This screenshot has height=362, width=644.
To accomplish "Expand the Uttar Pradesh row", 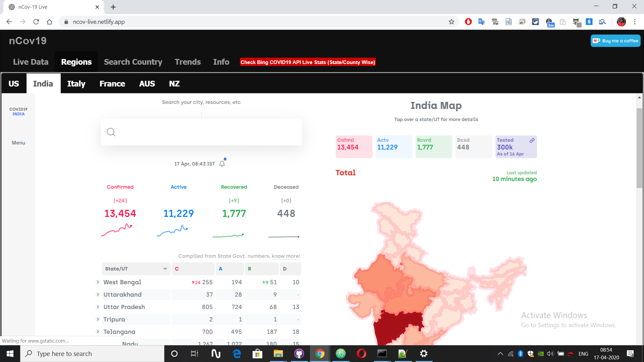I will click(x=98, y=307).
